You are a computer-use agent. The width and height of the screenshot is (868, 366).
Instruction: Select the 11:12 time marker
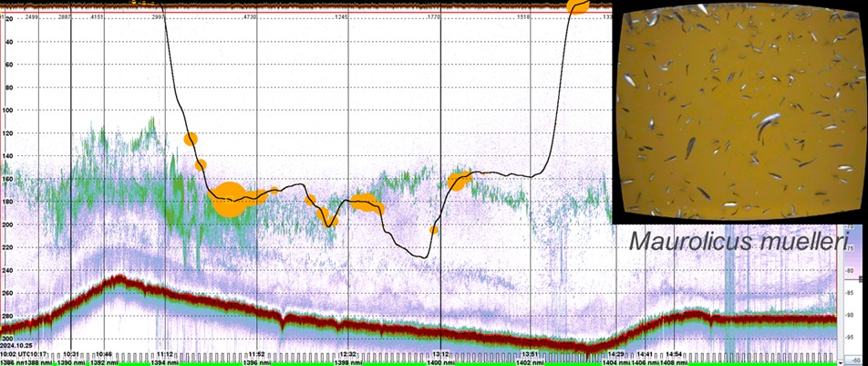pyautogui.click(x=165, y=353)
